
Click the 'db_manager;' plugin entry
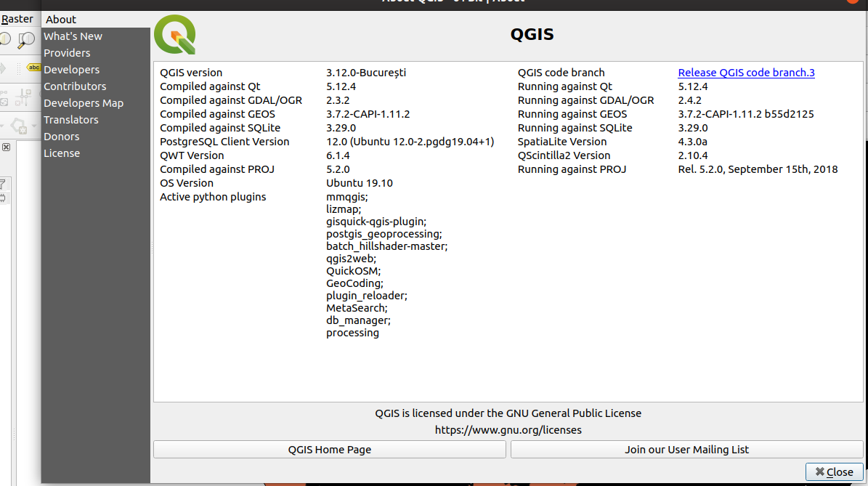tap(358, 320)
